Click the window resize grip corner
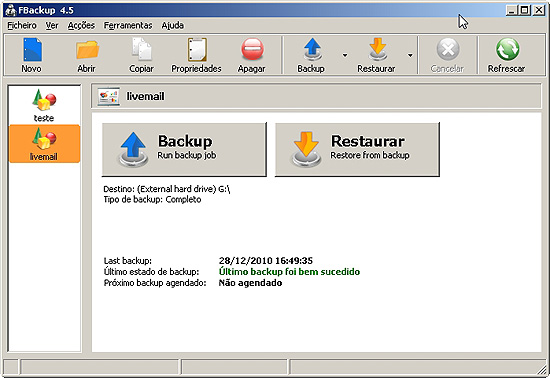Image resolution: width=550 pixels, height=378 pixels. tap(542, 369)
